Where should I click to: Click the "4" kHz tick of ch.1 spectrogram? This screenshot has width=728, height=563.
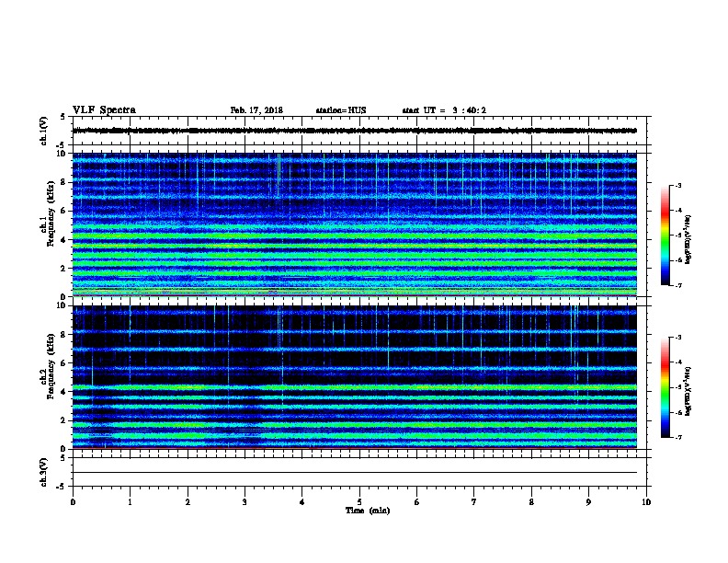click(x=63, y=240)
